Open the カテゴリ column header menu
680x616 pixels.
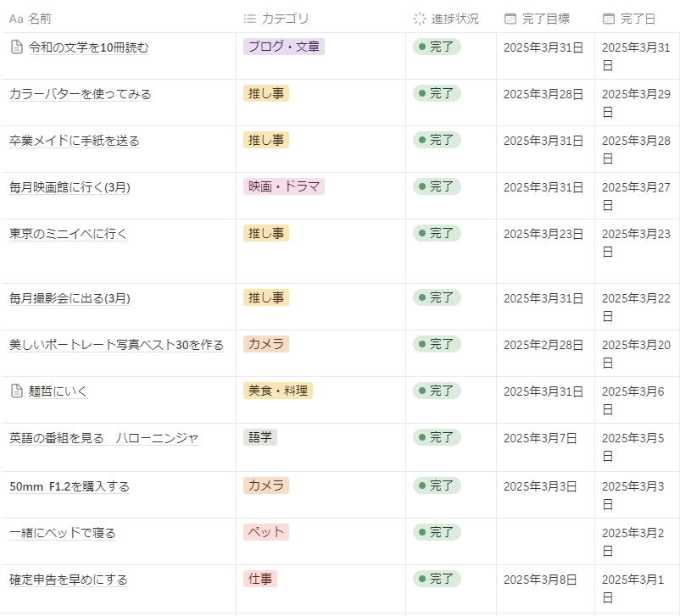pyautogui.click(x=285, y=19)
